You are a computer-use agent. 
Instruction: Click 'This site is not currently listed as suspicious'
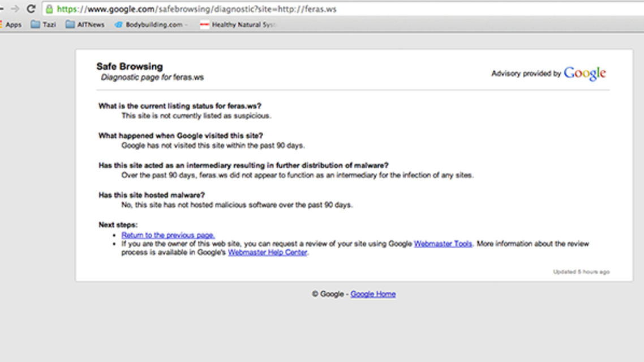tap(196, 116)
